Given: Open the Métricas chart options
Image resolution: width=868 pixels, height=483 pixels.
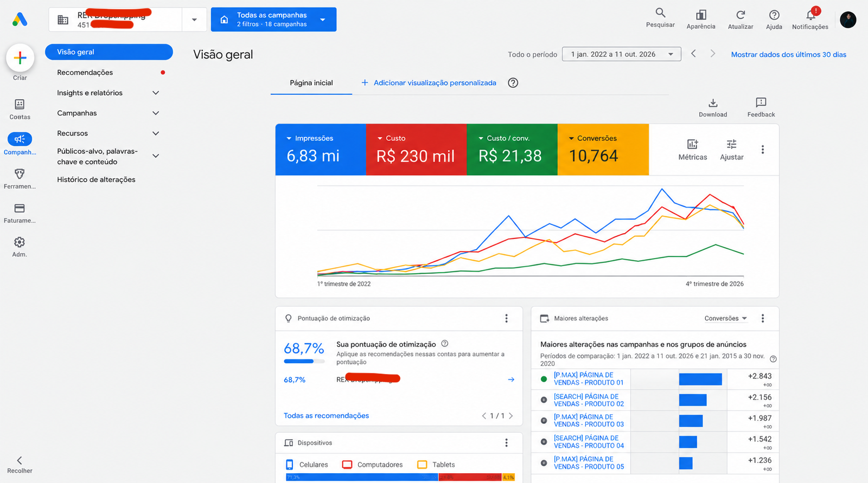Looking at the screenshot, I should 693,150.
